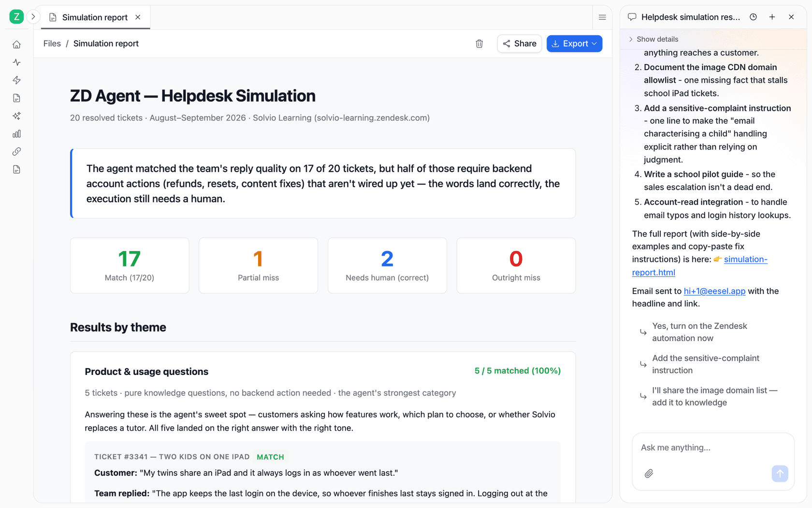Open the Home icon in the sidebar
Screen dimensions: 812x508
[x=16, y=45]
